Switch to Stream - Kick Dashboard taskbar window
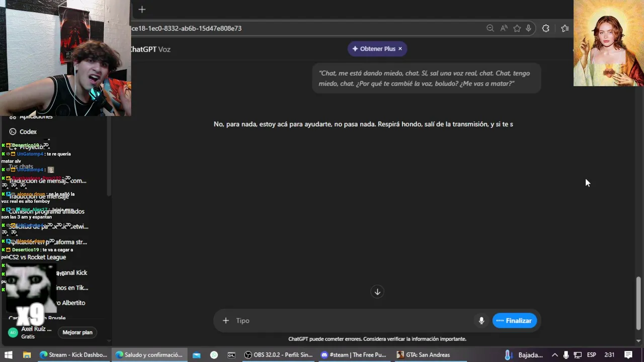644x362 pixels. (x=73, y=354)
